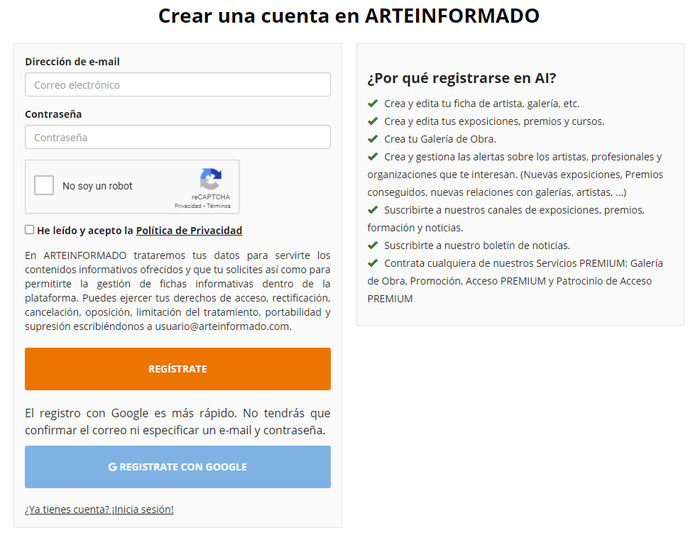The height and width of the screenshot is (540, 700).
Task: Click the text 'Suscribirte a nuestro boletín de noticias.'
Action: 477,245
